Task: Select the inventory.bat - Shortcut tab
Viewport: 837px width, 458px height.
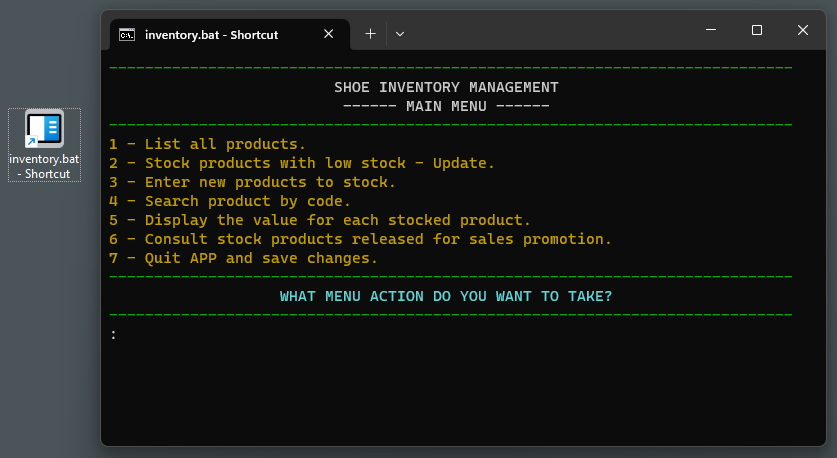Action: pyautogui.click(x=230, y=35)
